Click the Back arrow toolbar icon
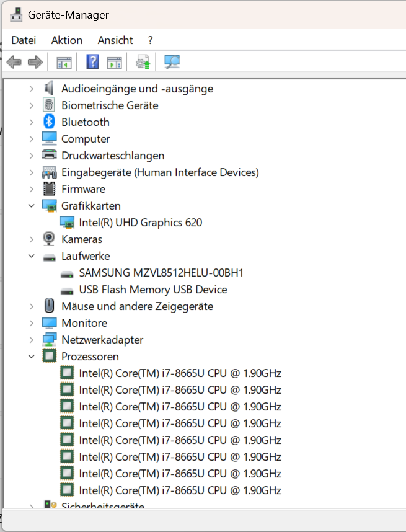The width and height of the screenshot is (406, 532). point(14,62)
